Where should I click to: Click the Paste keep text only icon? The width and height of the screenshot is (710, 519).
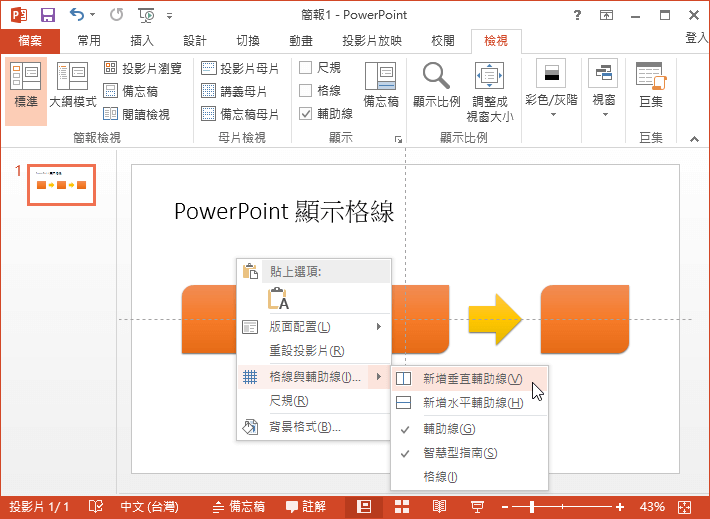click(278, 298)
